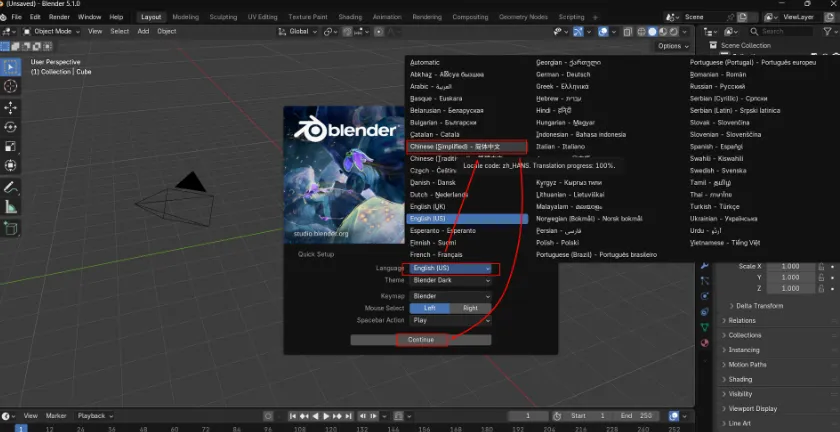This screenshot has width=840, height=432.
Task: Expand the Viewport Display panel
Action: coord(752,408)
